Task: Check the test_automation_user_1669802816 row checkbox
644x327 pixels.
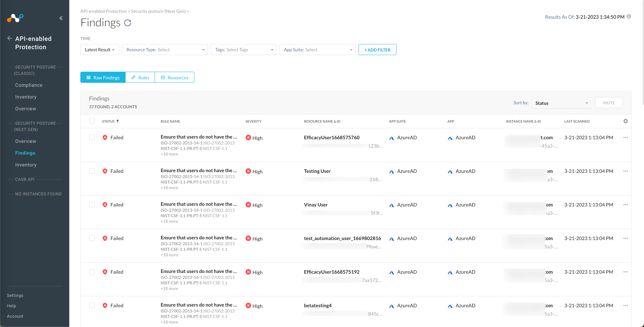Action: [92, 238]
